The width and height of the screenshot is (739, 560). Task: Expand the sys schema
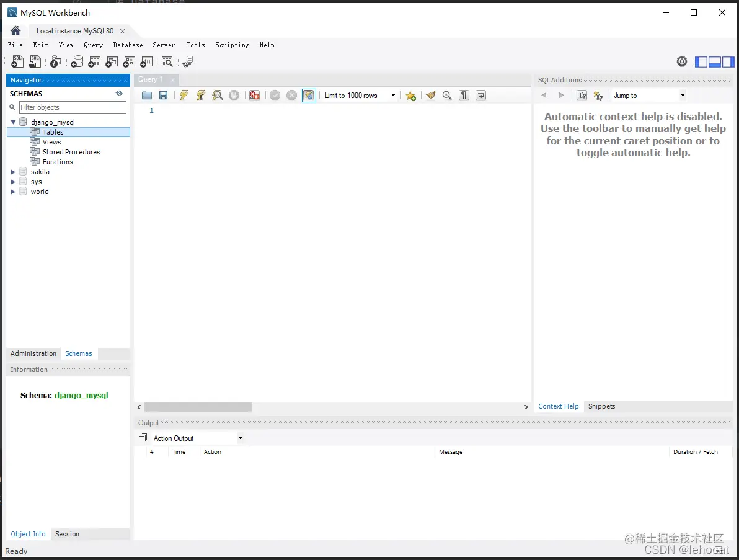click(x=13, y=182)
